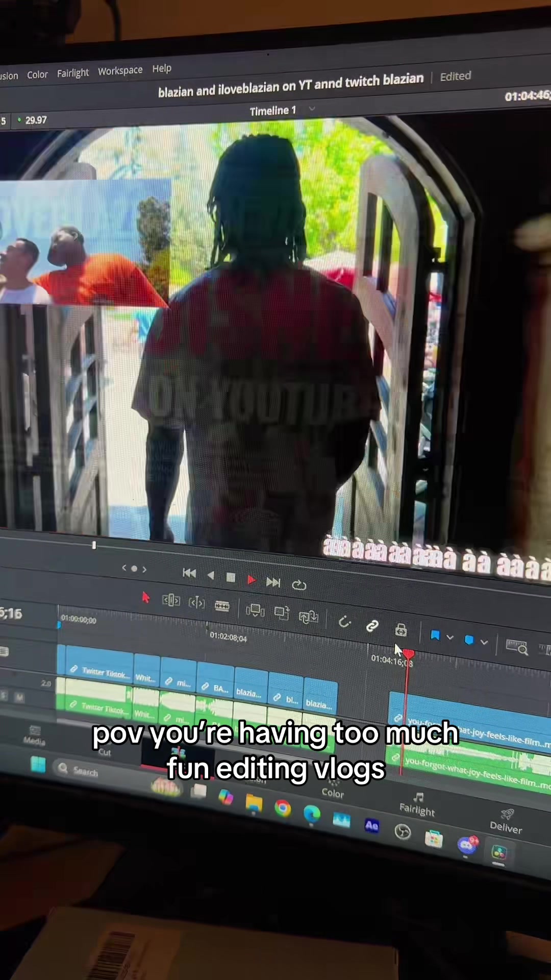
Task: Open File Explorer from taskbar
Action: (254, 804)
